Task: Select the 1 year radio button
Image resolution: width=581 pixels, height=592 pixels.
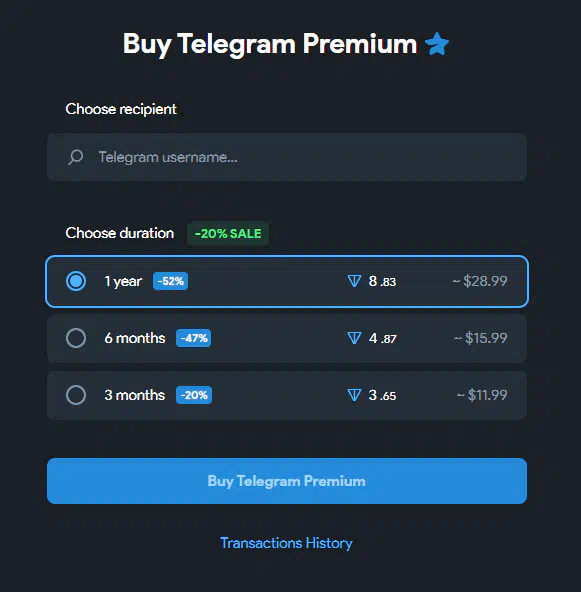Action: [76, 281]
